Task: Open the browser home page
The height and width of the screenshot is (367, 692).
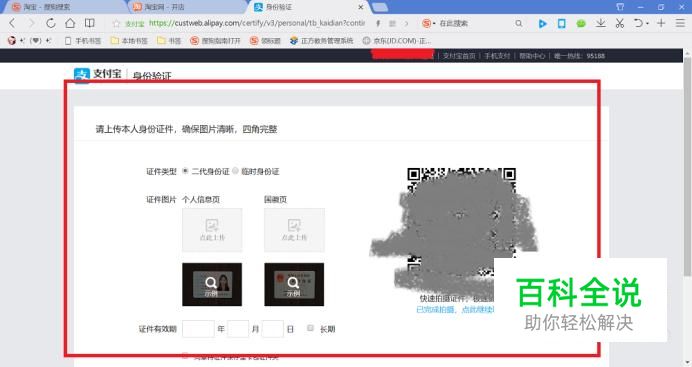Action: click(x=70, y=23)
